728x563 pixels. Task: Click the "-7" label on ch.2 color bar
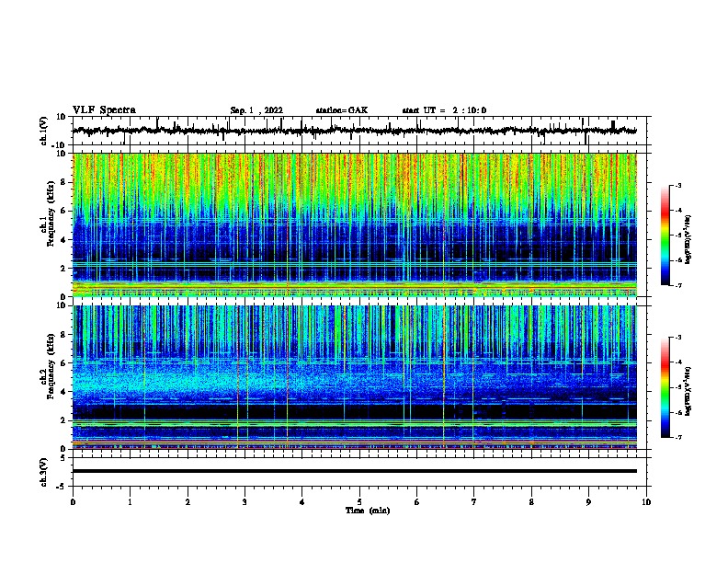(x=677, y=437)
